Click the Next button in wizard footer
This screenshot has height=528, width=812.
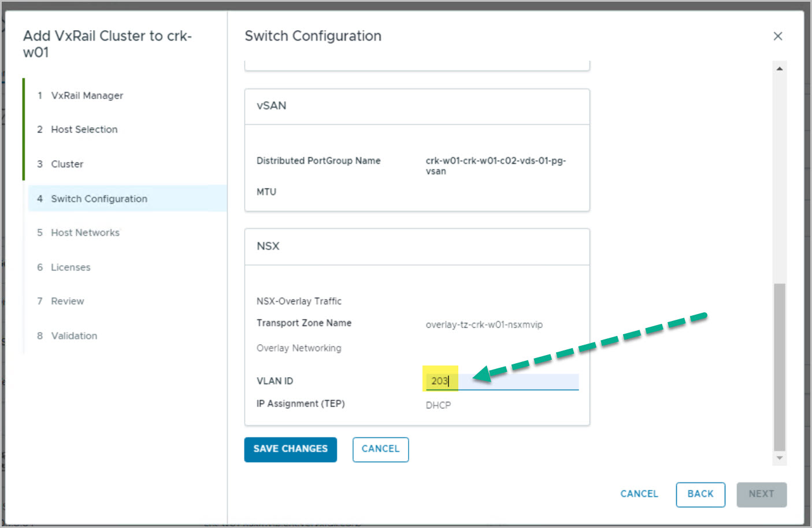tap(761, 494)
